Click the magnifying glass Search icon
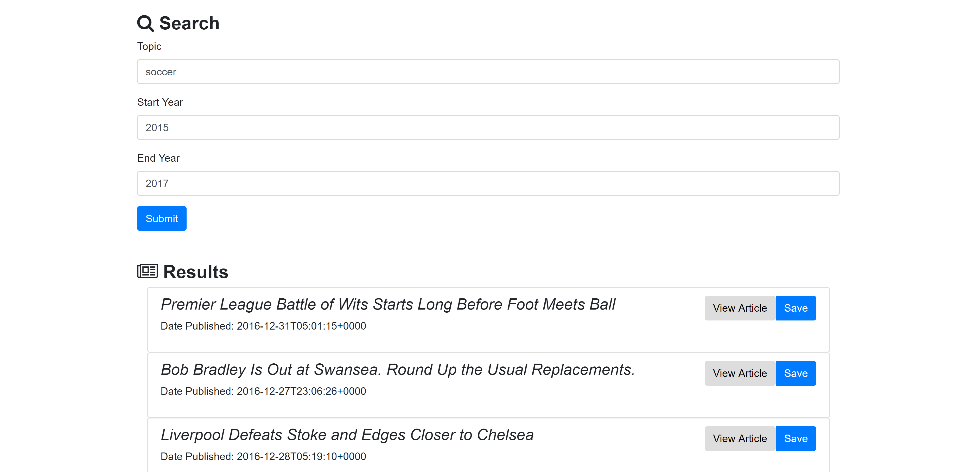The height and width of the screenshot is (472, 980). pos(145,23)
